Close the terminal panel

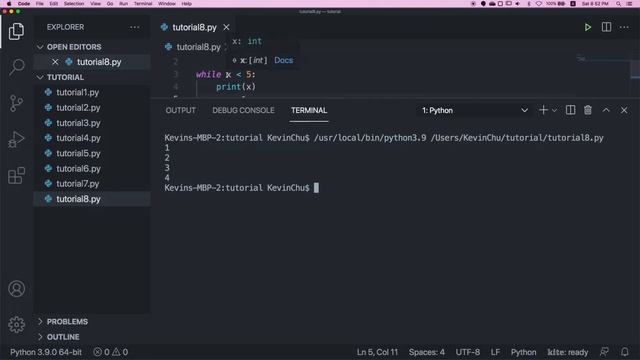click(624, 110)
